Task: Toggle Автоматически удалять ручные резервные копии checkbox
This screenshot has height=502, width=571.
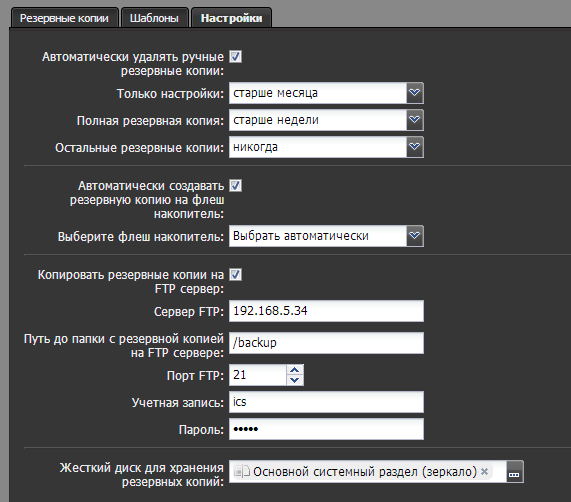Action: coord(235,57)
